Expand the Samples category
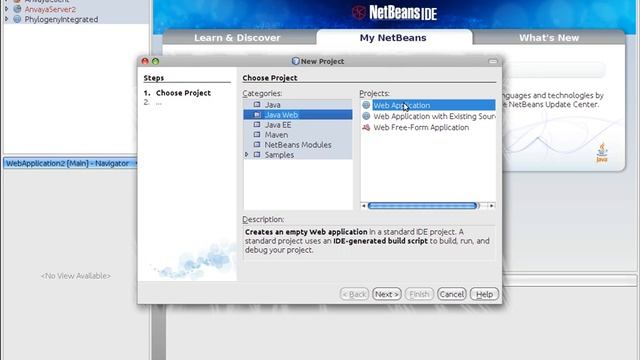The width and height of the screenshot is (640, 360). (247, 155)
